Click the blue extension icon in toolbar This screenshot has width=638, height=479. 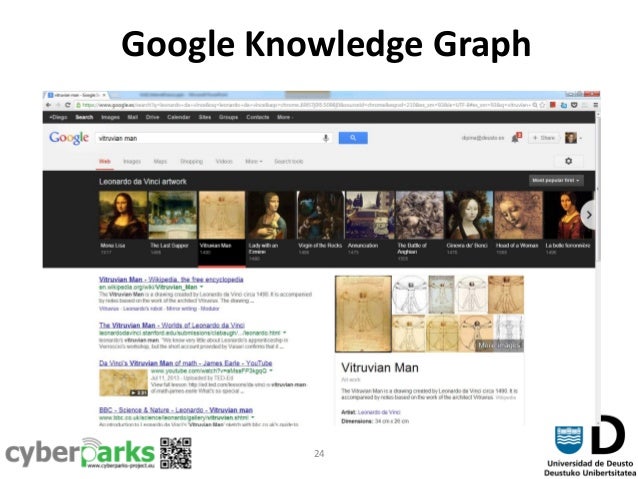tap(564, 105)
